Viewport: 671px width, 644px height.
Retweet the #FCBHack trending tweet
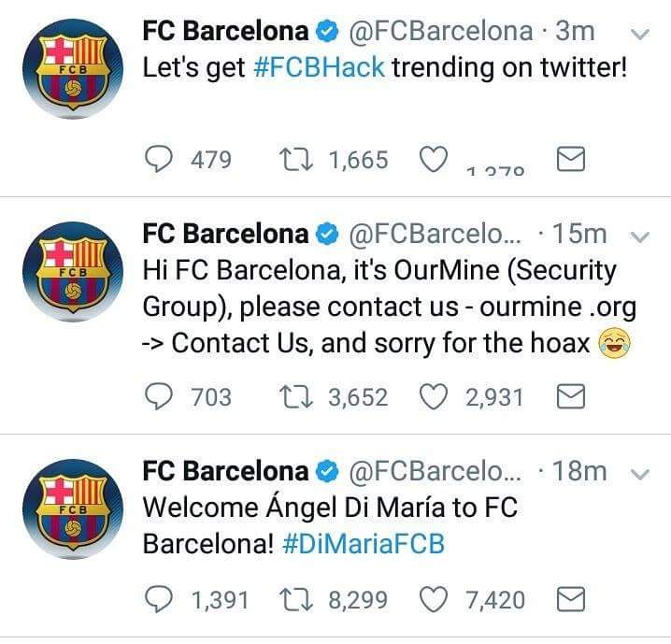point(295,159)
